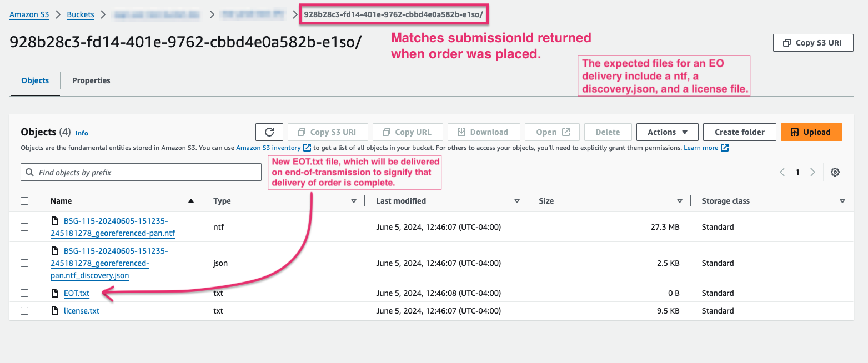Click the current folder breadcrumb 928b28c3-fd14

click(x=393, y=15)
